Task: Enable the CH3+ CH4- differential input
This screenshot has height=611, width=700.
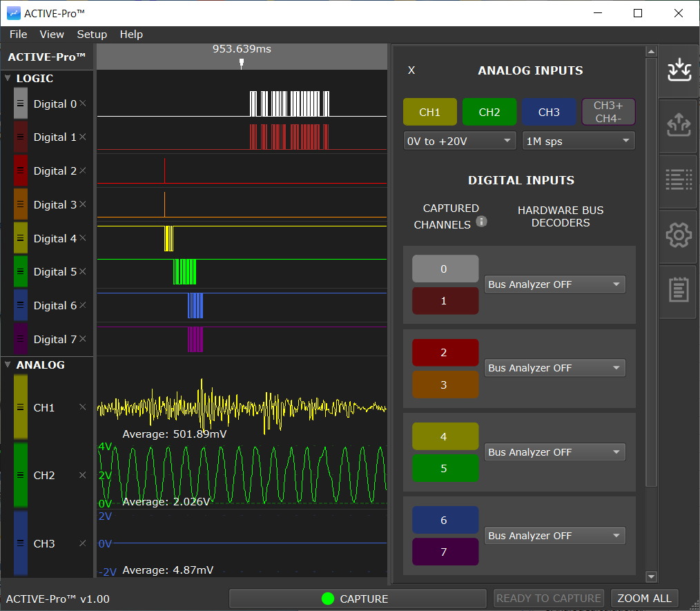Action: (x=607, y=111)
